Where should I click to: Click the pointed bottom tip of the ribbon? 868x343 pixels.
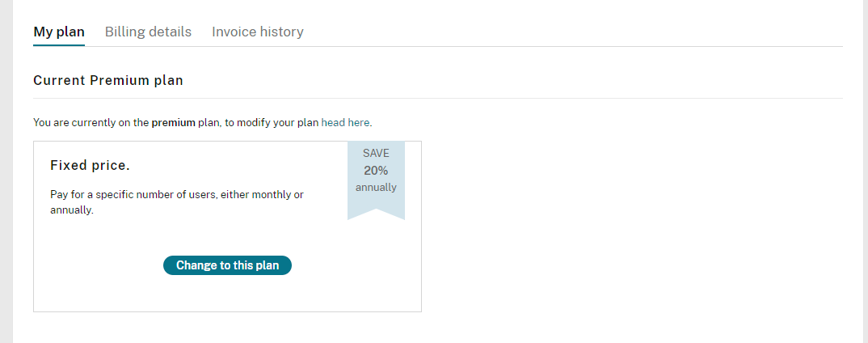(377, 215)
